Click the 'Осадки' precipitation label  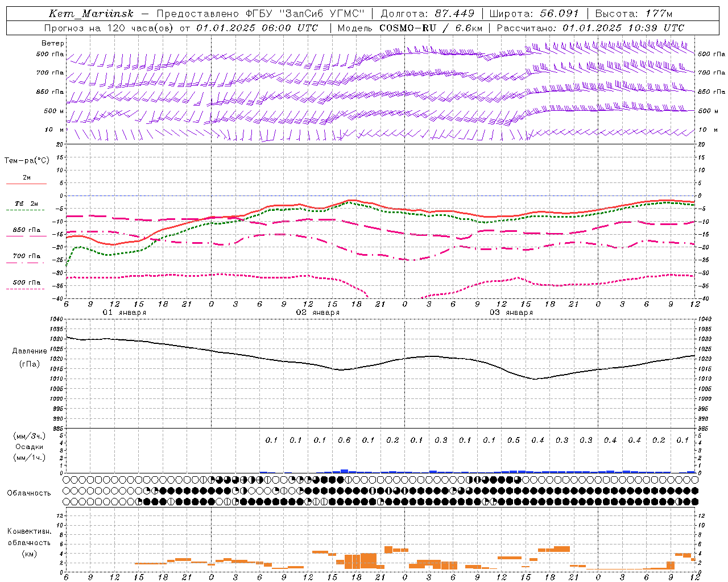click(x=30, y=447)
